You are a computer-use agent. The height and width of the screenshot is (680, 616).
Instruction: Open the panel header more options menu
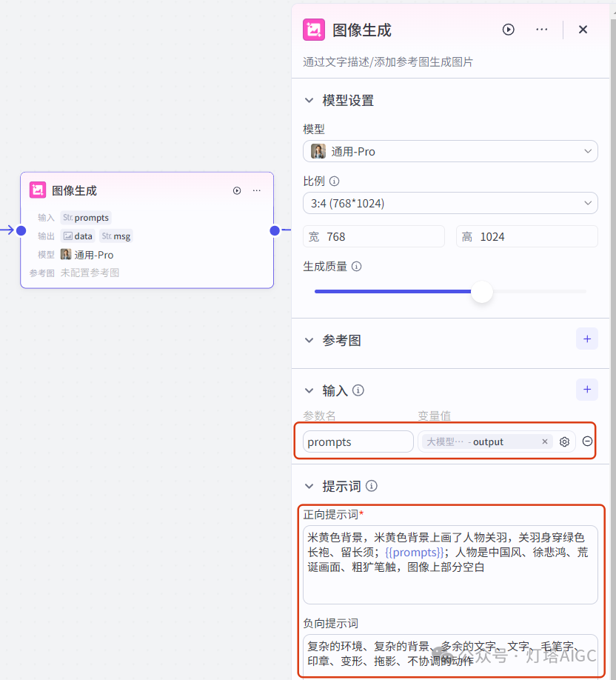click(x=541, y=30)
